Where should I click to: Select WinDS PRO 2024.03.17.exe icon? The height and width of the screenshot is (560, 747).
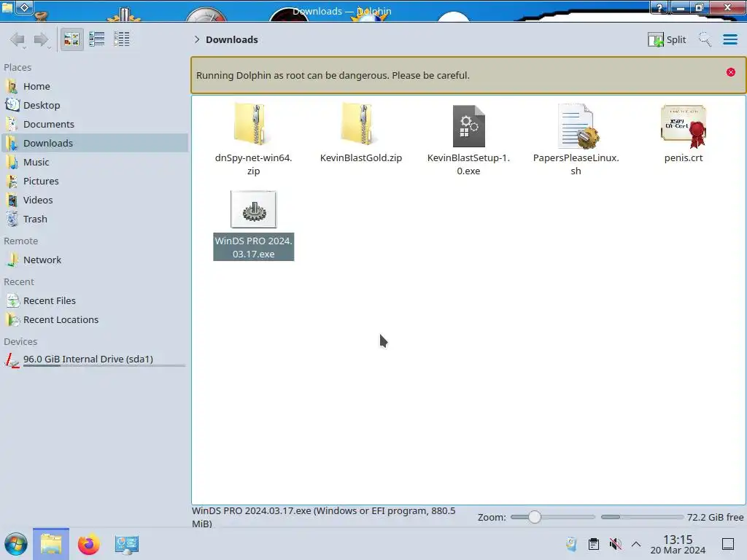(253, 209)
